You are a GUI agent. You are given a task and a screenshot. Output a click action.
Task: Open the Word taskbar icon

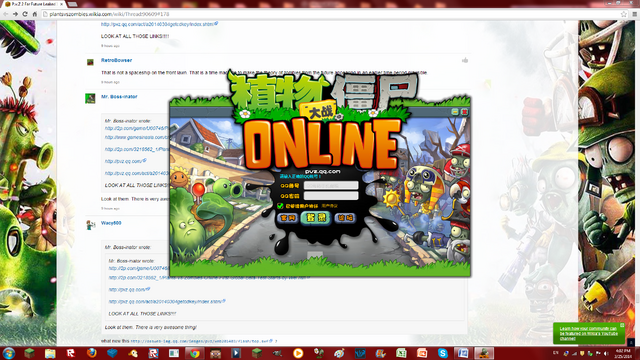(463, 353)
